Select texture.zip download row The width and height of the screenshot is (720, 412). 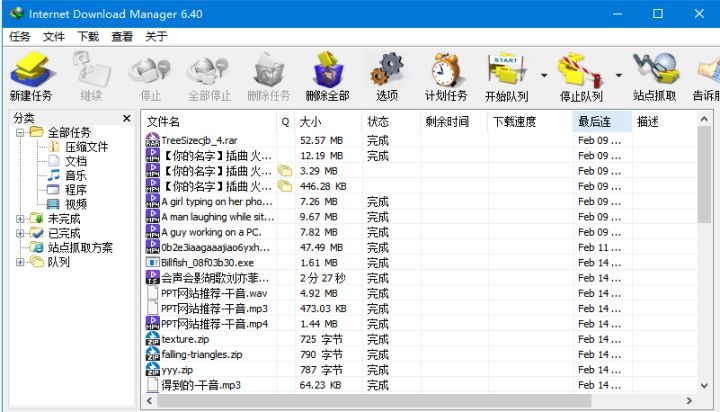click(x=419, y=339)
